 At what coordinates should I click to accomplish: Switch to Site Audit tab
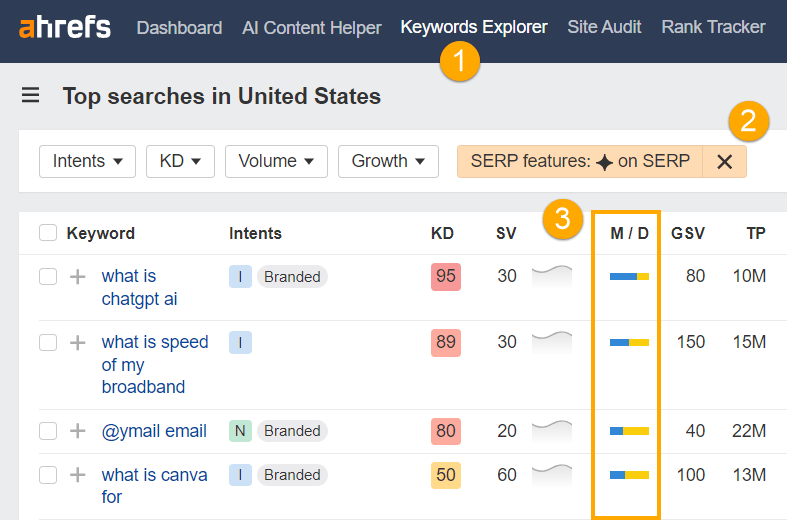coord(604,27)
